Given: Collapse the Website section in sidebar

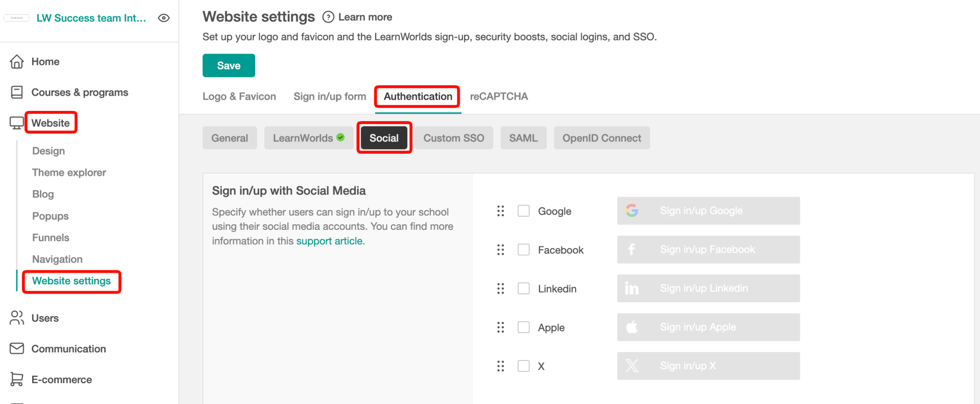Looking at the screenshot, I should pyautogui.click(x=51, y=123).
